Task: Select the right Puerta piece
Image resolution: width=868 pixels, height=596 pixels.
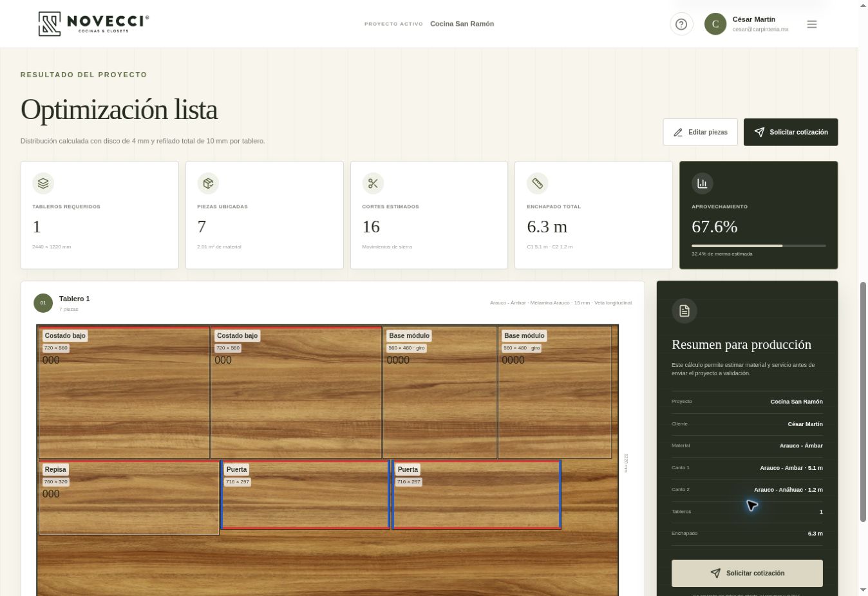Action: pyautogui.click(x=476, y=494)
